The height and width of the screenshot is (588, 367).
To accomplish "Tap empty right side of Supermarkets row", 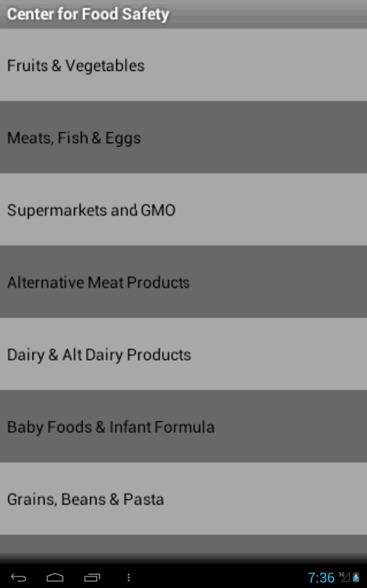I will 272,210.
